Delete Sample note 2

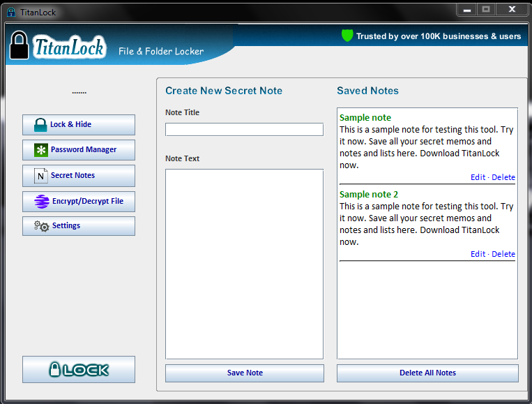point(503,254)
